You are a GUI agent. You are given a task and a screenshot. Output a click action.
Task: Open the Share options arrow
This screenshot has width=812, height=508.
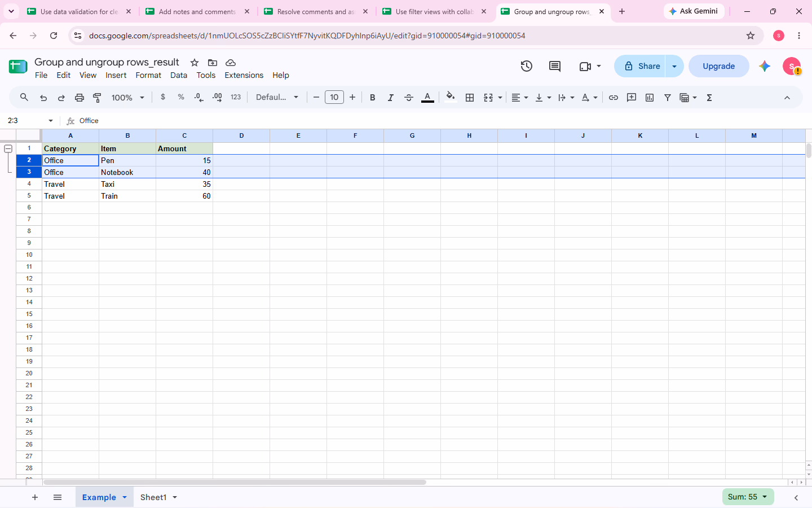pos(674,66)
